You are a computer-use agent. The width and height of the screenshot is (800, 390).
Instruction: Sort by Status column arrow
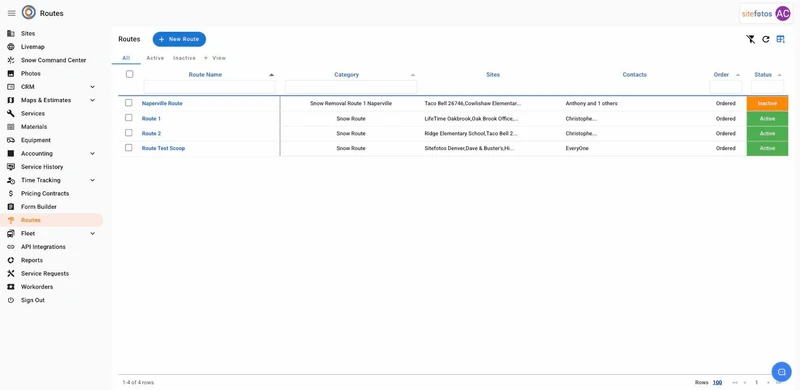tap(779, 75)
